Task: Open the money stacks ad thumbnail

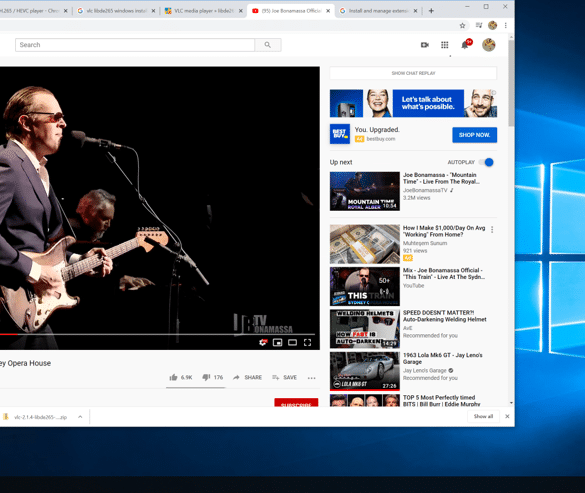Action: pos(365,244)
